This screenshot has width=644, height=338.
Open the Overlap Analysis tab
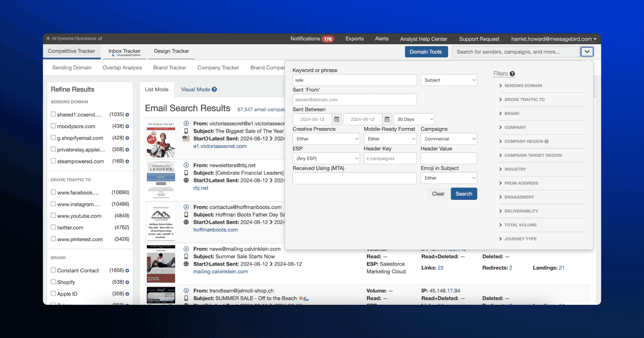pyautogui.click(x=122, y=68)
